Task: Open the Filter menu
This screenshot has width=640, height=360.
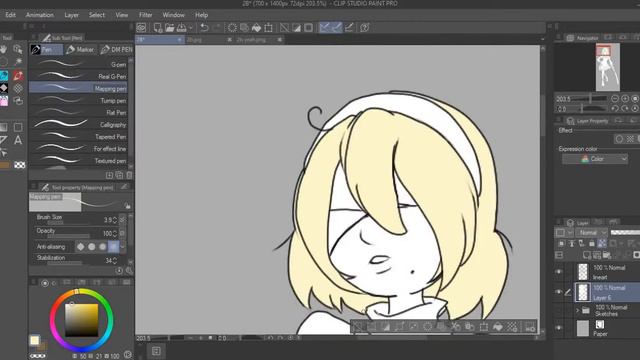Action: click(x=146, y=15)
